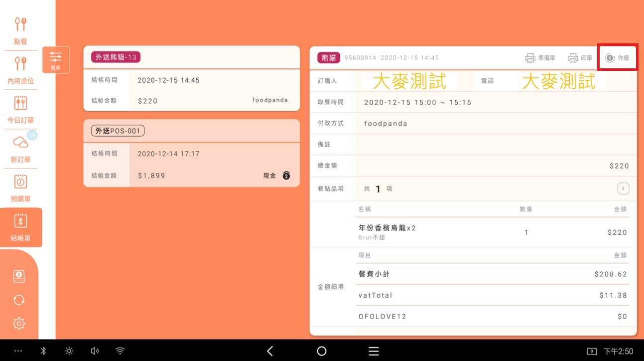This screenshot has height=361, width=644.
Task: Click the sync refresh icon in sidebar
Action: (x=19, y=300)
